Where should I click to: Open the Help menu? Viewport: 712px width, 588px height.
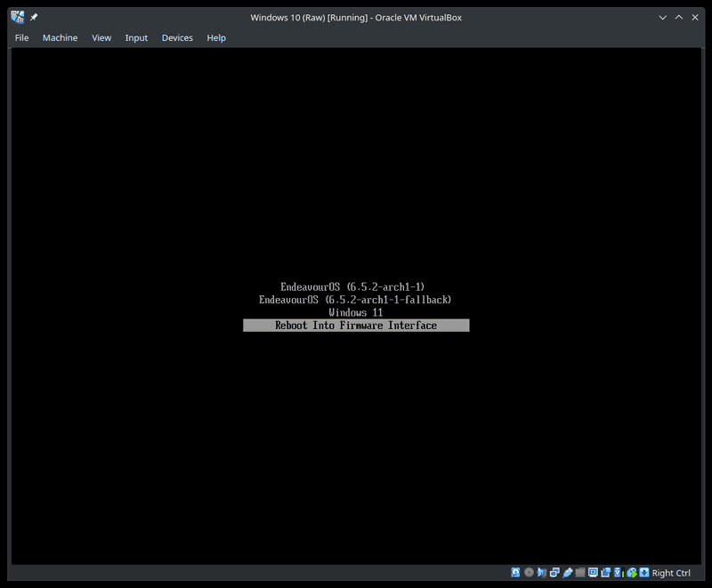[216, 38]
